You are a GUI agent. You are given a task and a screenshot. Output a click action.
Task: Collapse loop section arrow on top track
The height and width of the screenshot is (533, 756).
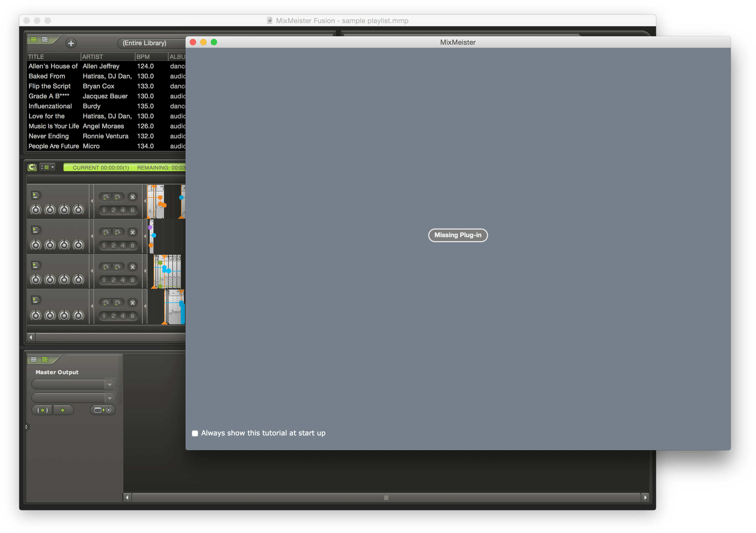click(x=145, y=201)
